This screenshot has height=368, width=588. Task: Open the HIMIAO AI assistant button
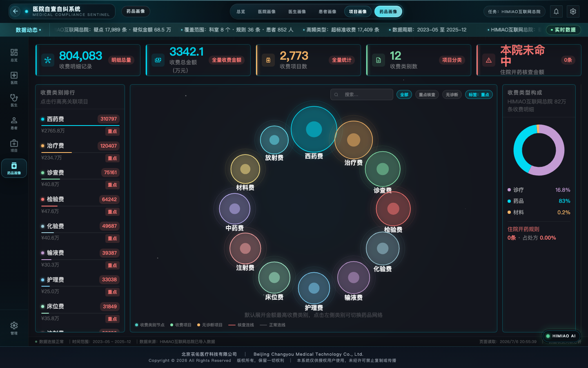[x=561, y=336]
